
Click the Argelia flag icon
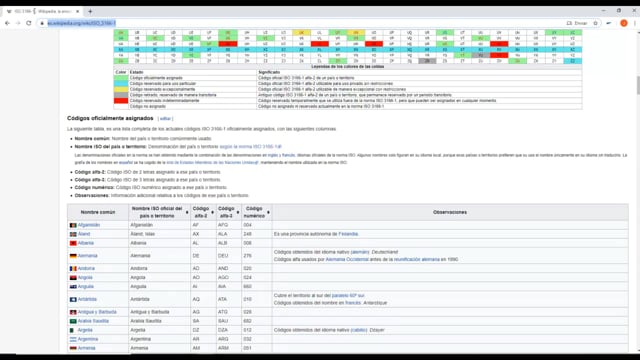(x=72, y=330)
